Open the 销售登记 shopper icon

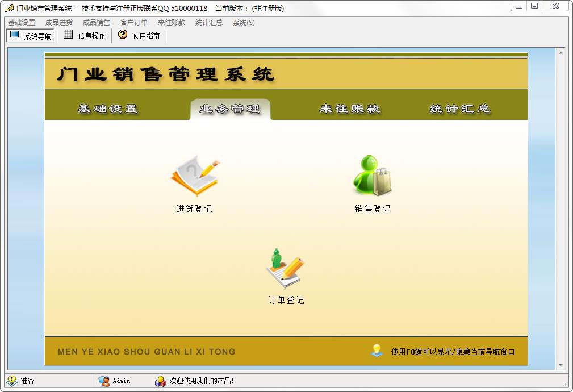(x=372, y=175)
